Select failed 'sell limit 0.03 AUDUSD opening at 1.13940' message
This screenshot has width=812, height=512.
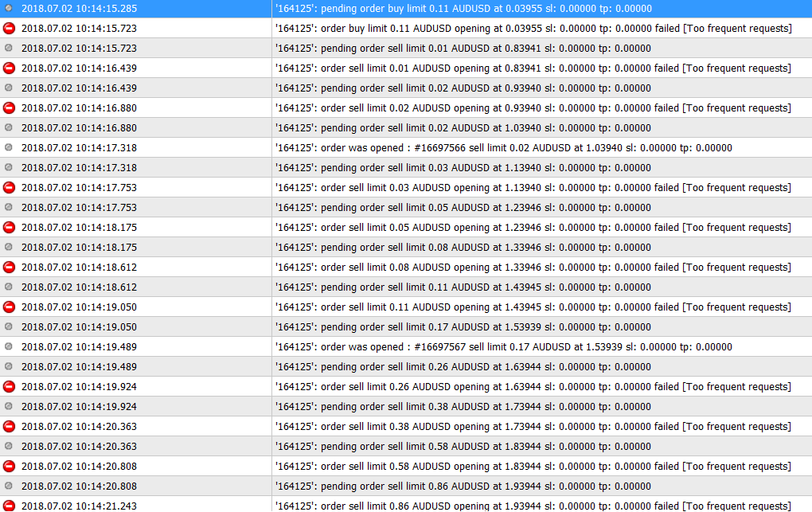533,188
